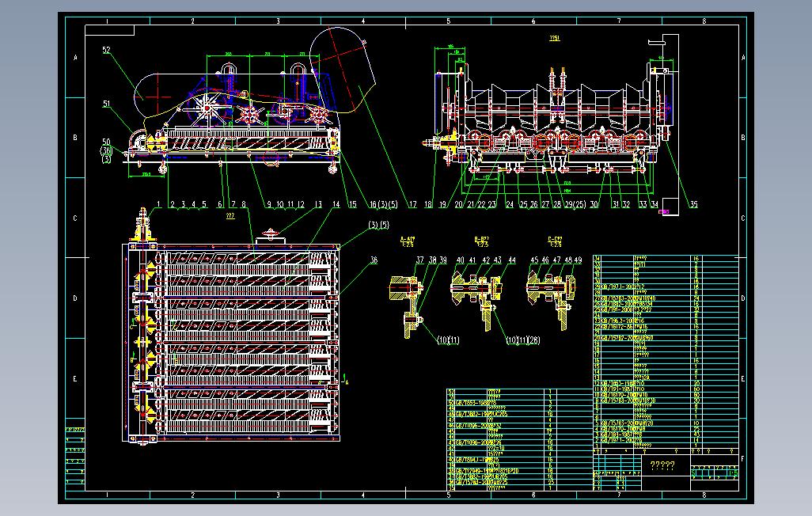Viewport: 812px width, 516px height.
Task: Select zone number 3 on the bottom border
Action: tap(278, 495)
